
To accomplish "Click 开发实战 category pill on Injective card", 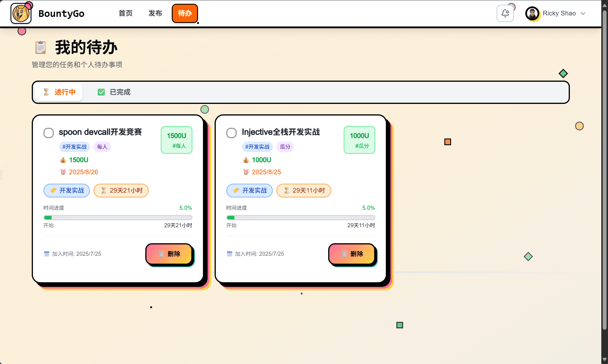I will pos(250,191).
